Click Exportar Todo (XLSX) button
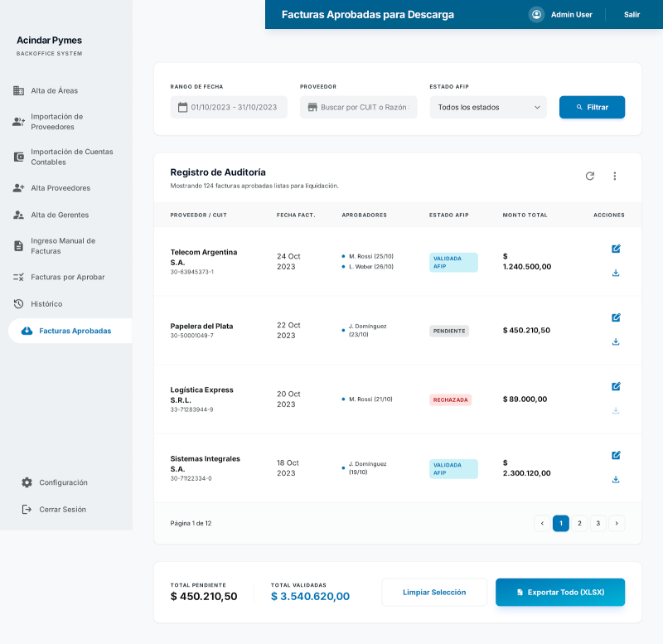 [x=560, y=593]
